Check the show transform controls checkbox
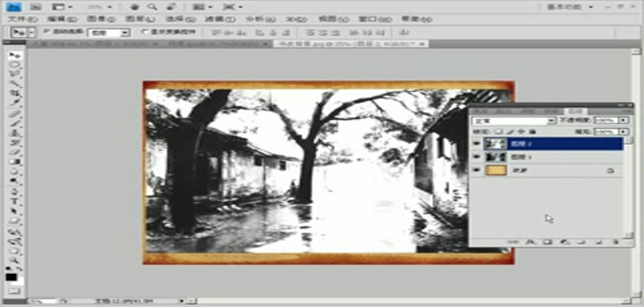 (143, 32)
